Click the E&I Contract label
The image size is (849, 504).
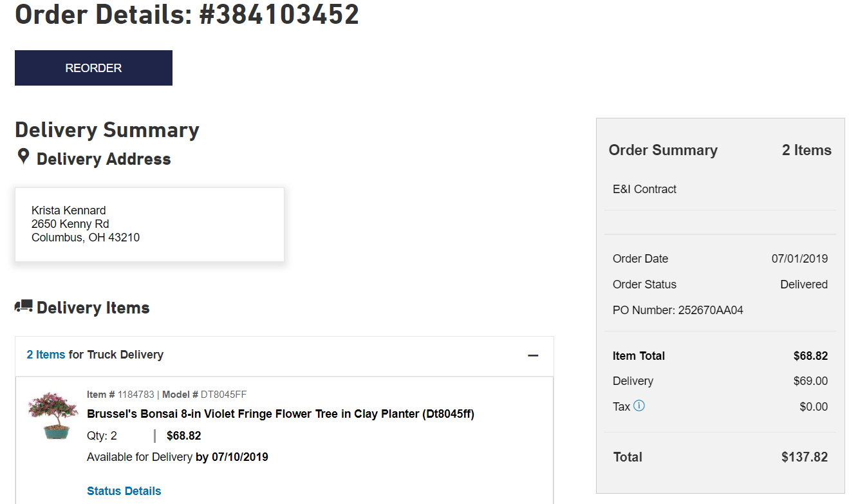(644, 189)
